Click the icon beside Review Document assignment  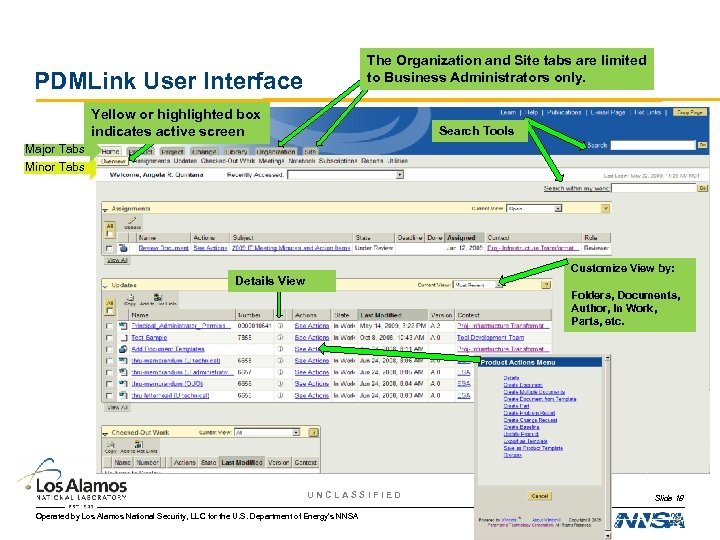click(x=123, y=248)
